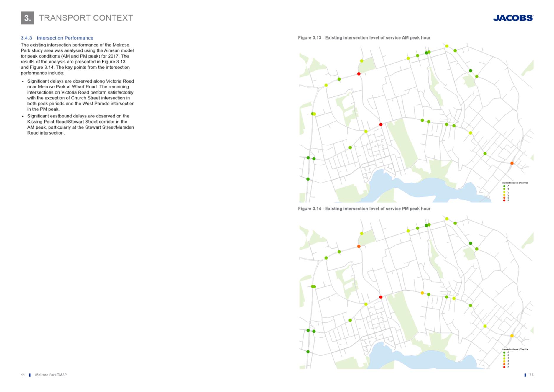
Task: Click the page number "45" in footer
Action: click(x=531, y=375)
